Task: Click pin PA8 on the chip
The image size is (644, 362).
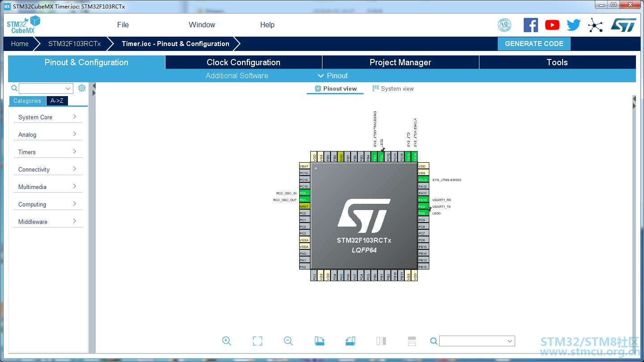Action: click(423, 213)
